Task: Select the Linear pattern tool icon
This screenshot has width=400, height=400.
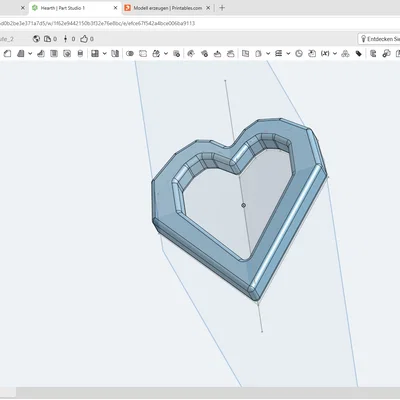Action: point(95,53)
